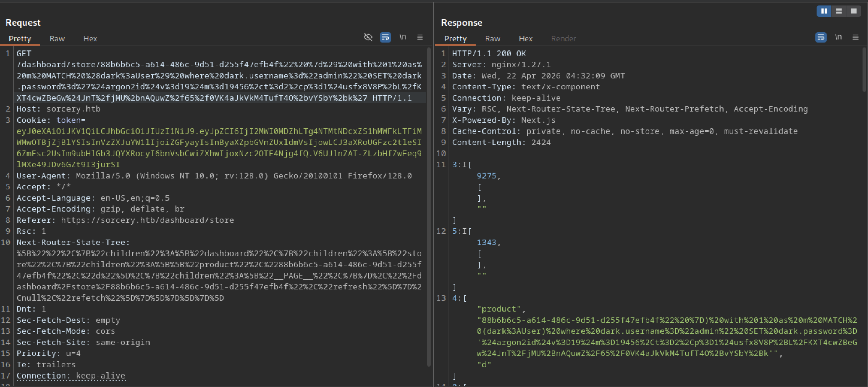Click Response vertical scrollbar thumb
Viewport: 868px width, 387px height.
pyautogui.click(x=864, y=69)
